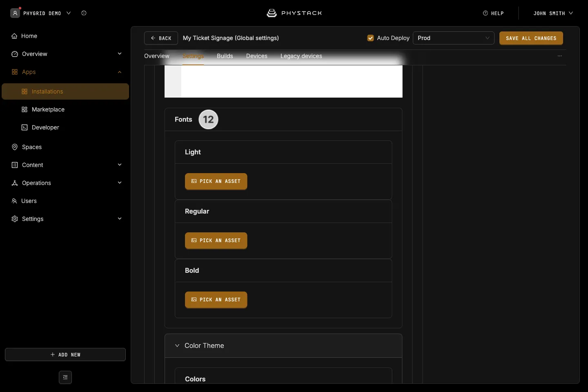
Task: Select the Settings tab
Action: point(193,56)
